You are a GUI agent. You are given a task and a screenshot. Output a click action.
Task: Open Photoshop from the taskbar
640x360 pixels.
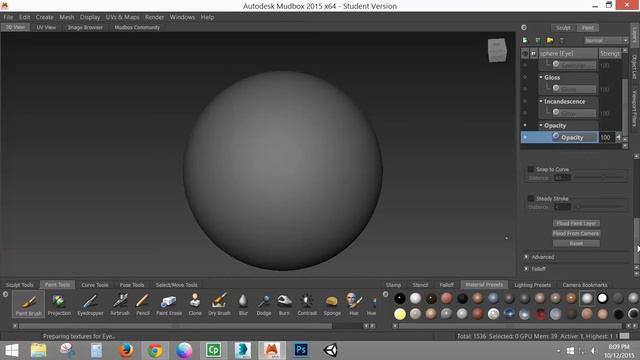coord(301,350)
